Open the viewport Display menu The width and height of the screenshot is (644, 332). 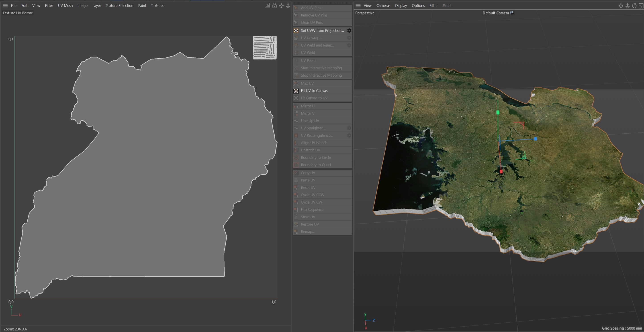[401, 6]
